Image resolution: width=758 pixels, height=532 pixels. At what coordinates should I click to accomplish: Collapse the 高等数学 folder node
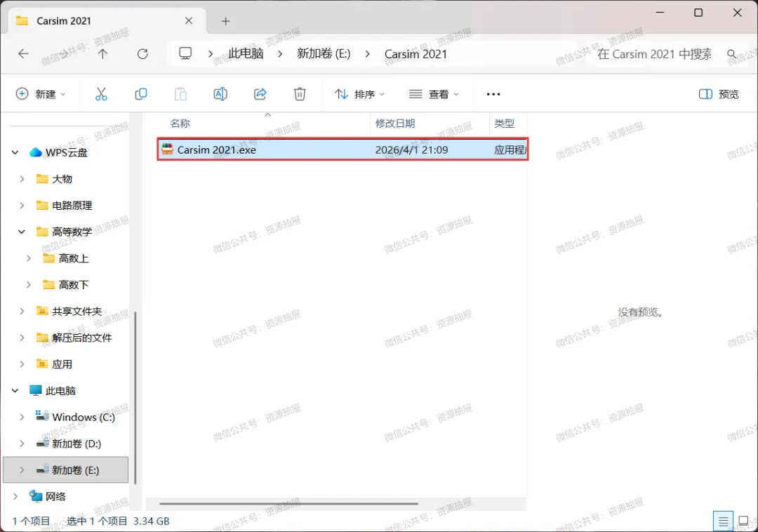pyautogui.click(x=22, y=232)
